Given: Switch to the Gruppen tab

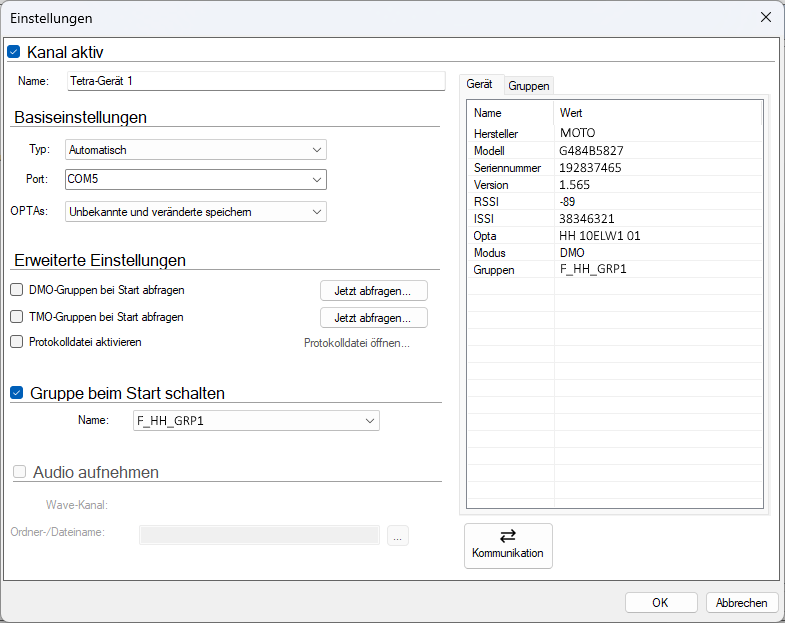Looking at the screenshot, I should point(529,86).
